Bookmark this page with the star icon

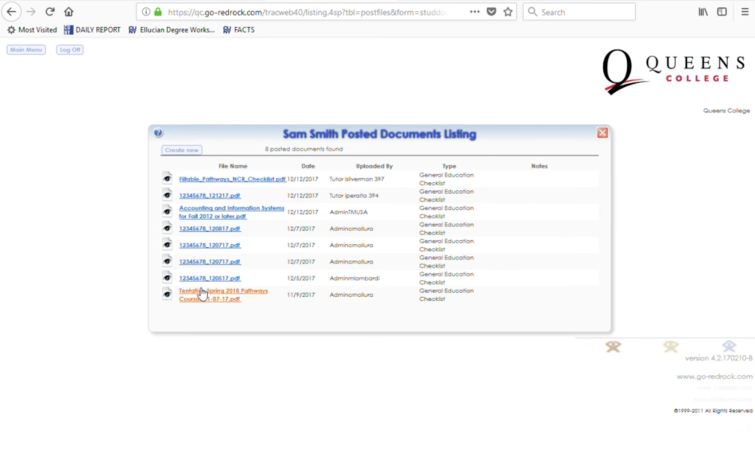point(508,12)
